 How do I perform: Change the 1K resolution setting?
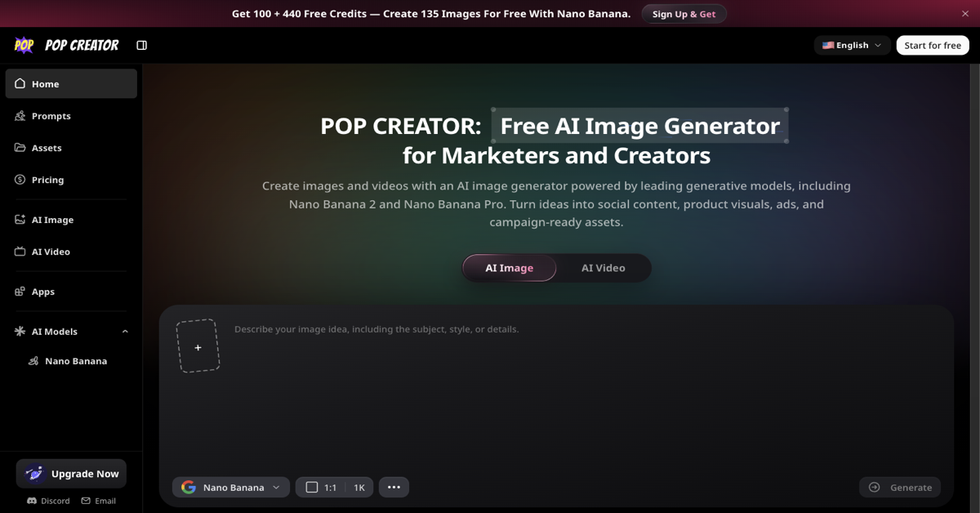359,488
